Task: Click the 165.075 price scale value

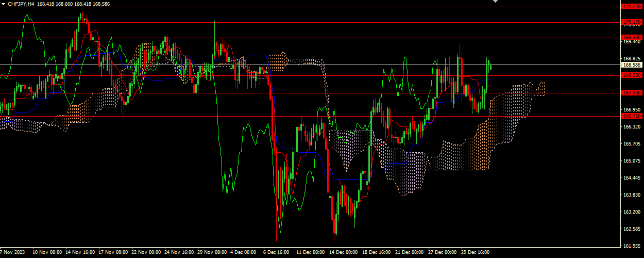Action: [x=632, y=161]
